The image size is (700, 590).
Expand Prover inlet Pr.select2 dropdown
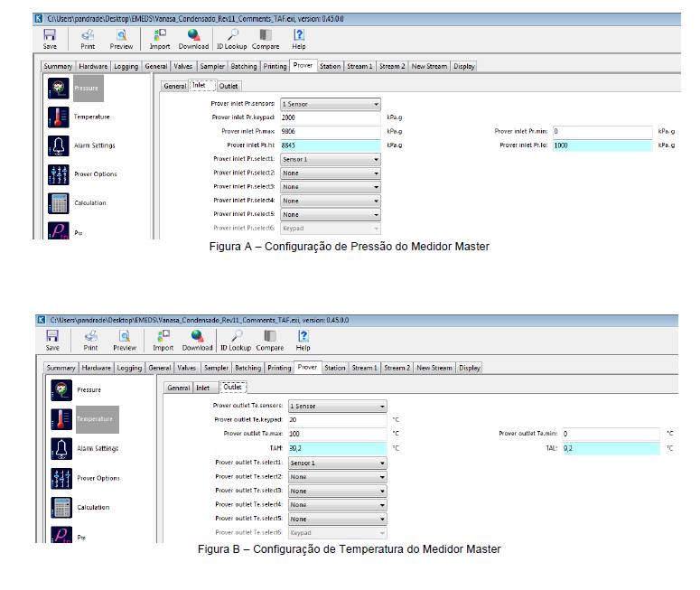coord(331,173)
